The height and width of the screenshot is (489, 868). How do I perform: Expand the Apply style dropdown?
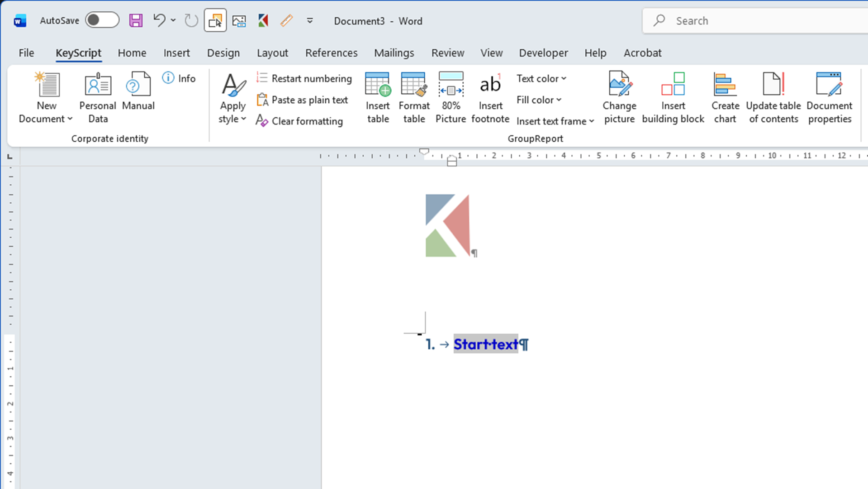232,98
